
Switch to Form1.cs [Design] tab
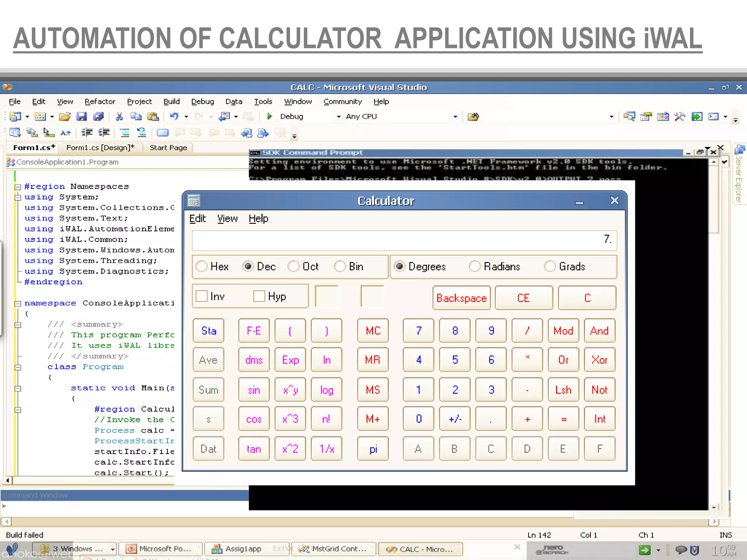pos(100,148)
